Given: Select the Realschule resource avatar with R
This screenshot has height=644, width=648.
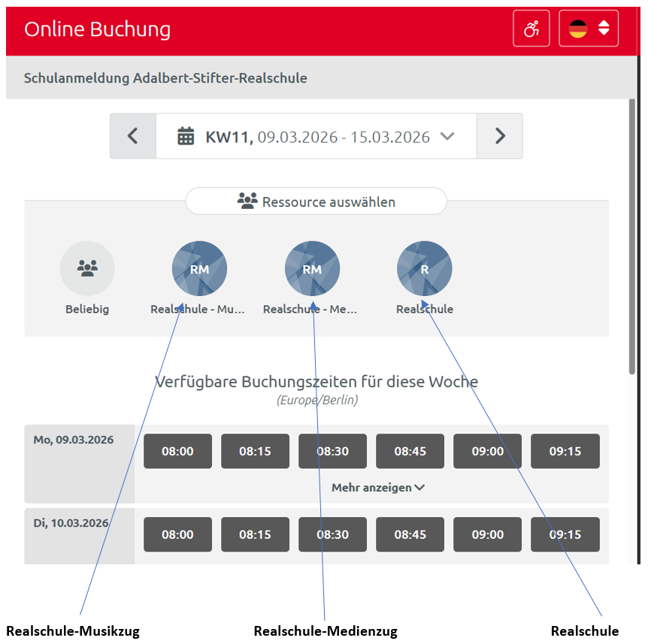Looking at the screenshot, I should click(x=425, y=268).
